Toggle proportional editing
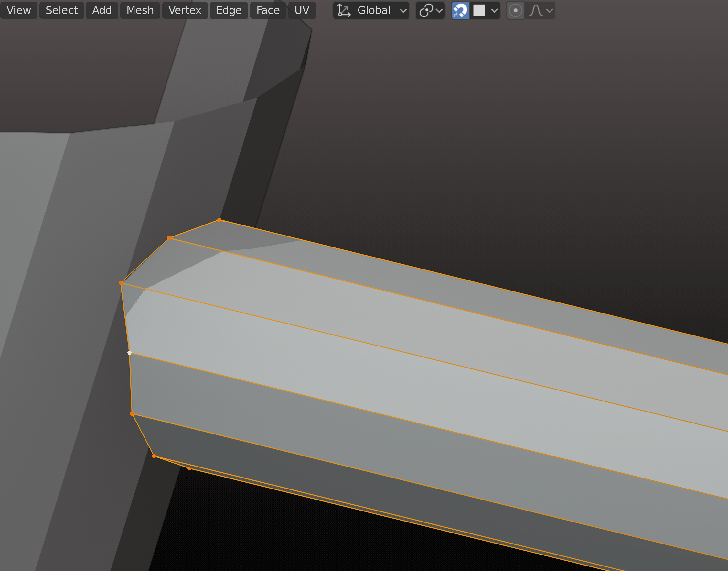Viewport: 728px width, 571px height. [516, 10]
